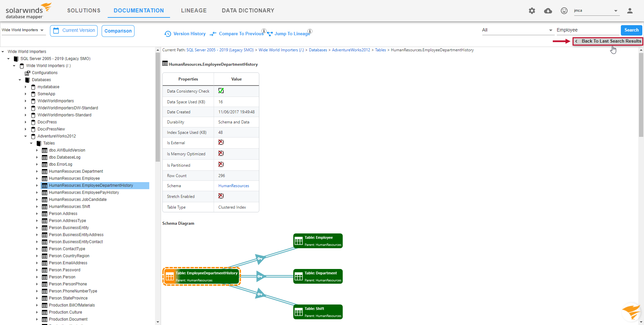644x325 pixels.
Task: Click table icon beside the page heading
Action: 165,63
